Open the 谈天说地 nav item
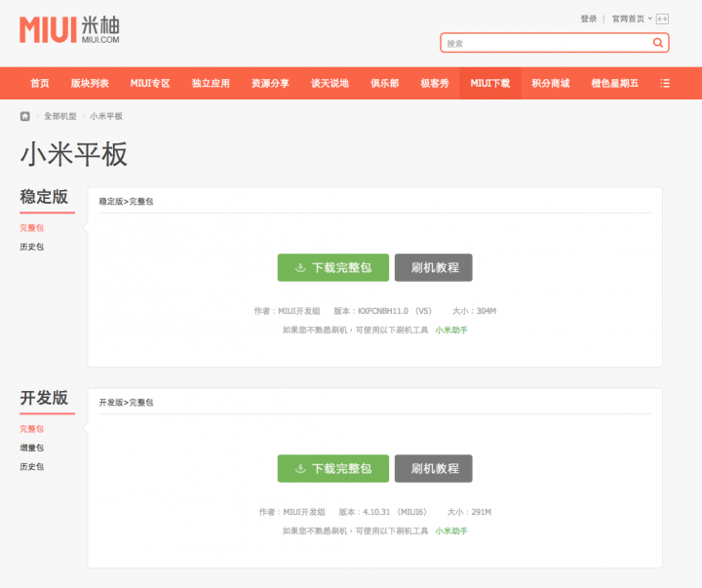The image size is (702, 588). [x=330, y=83]
